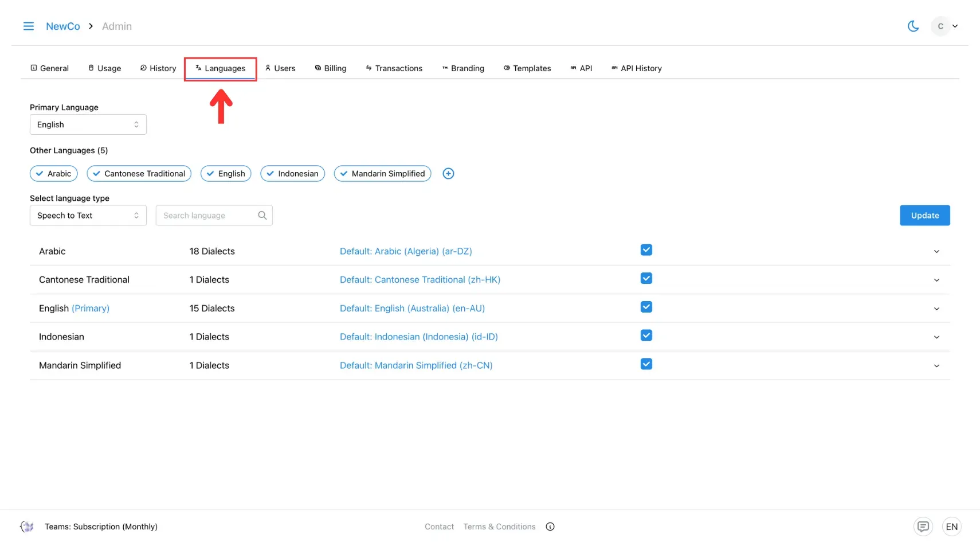Click the search magnifier icon
Viewport: 980px width, 542px height.
click(262, 216)
